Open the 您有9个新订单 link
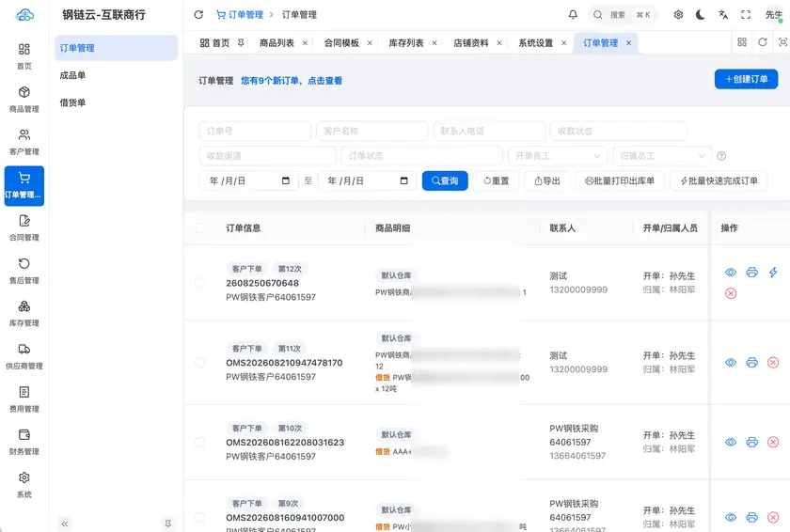790x532 pixels. [x=292, y=81]
